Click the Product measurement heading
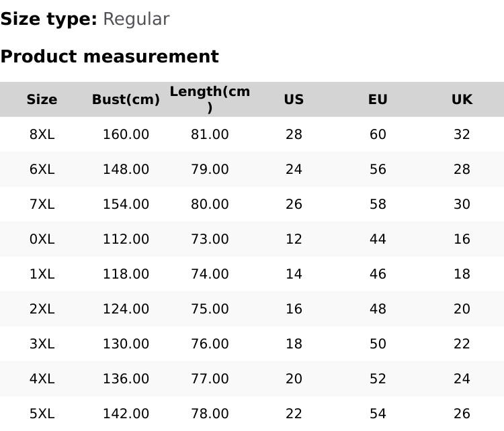This screenshot has width=504, height=431. coord(110,56)
